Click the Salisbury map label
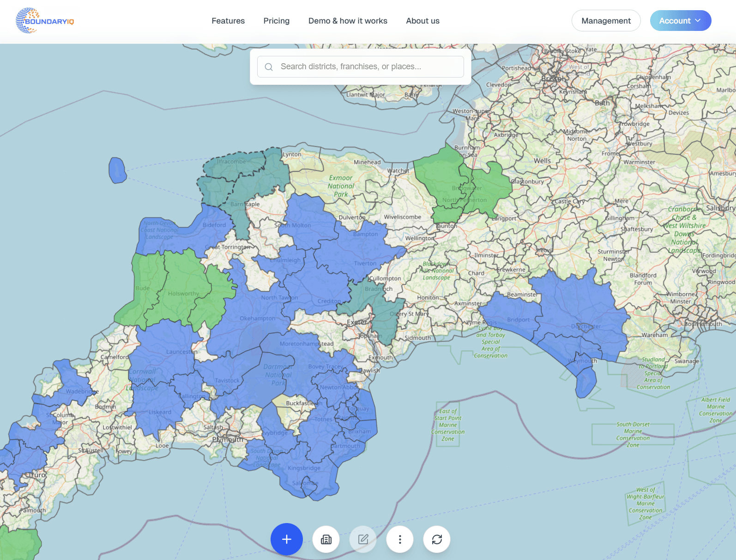 click(x=720, y=208)
